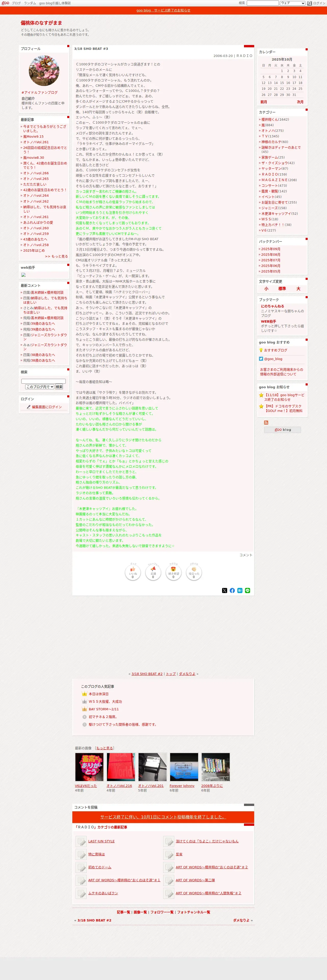Viewport: 327px width, 980px height.
Task: Click the 検索 button in the sidebar
Action: [x=59, y=387]
